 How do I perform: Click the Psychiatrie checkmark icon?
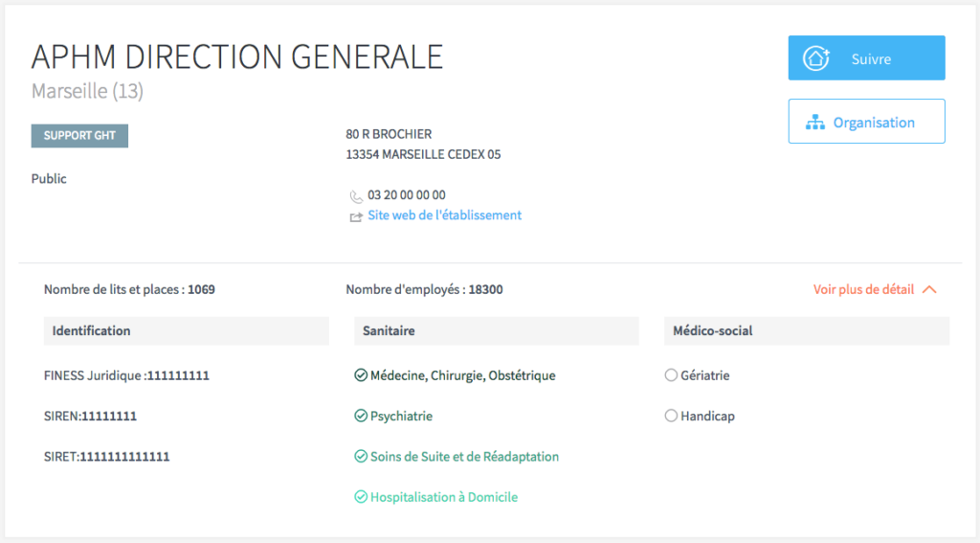pos(361,417)
